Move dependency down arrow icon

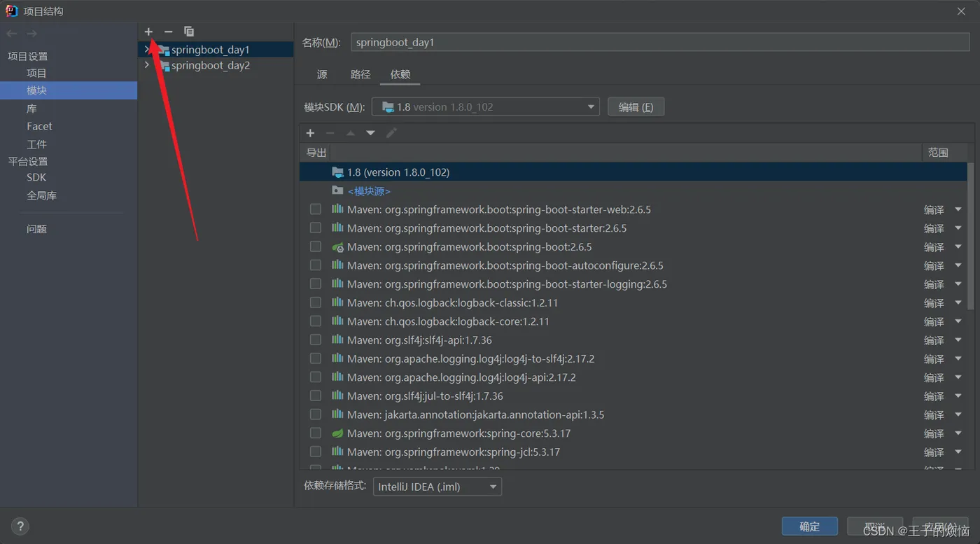[x=370, y=133]
